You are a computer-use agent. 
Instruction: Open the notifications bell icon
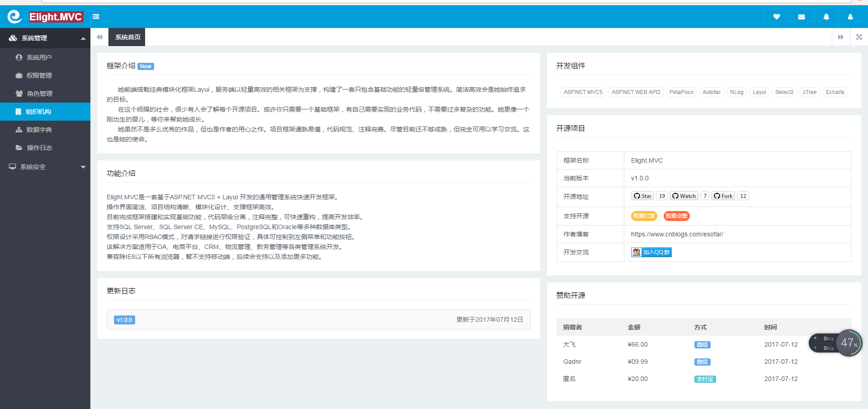[x=826, y=17]
